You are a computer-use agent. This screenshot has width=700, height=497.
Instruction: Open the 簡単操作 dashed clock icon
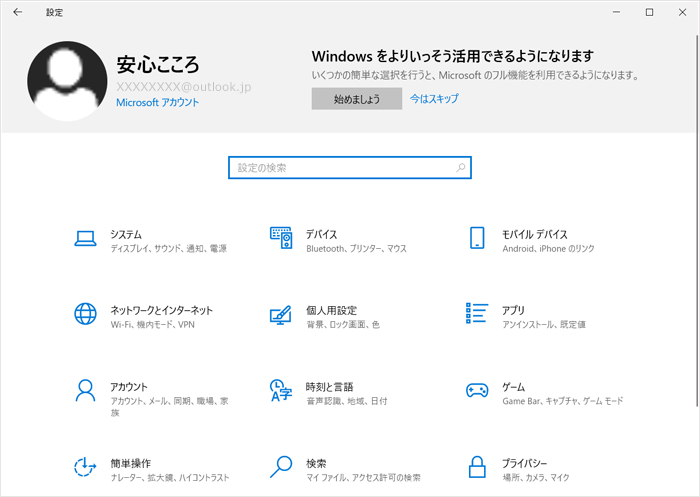click(x=85, y=467)
